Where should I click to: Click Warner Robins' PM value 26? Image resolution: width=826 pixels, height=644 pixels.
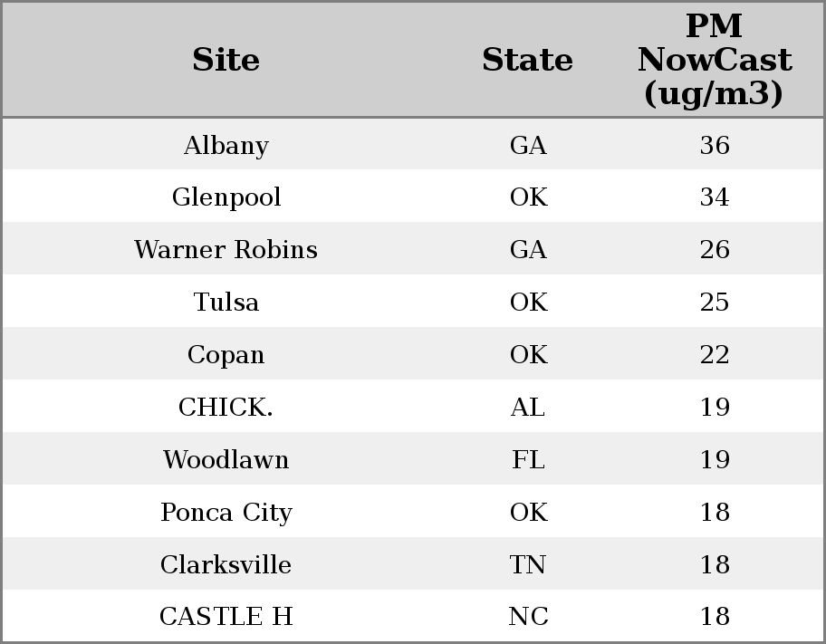coord(714,250)
